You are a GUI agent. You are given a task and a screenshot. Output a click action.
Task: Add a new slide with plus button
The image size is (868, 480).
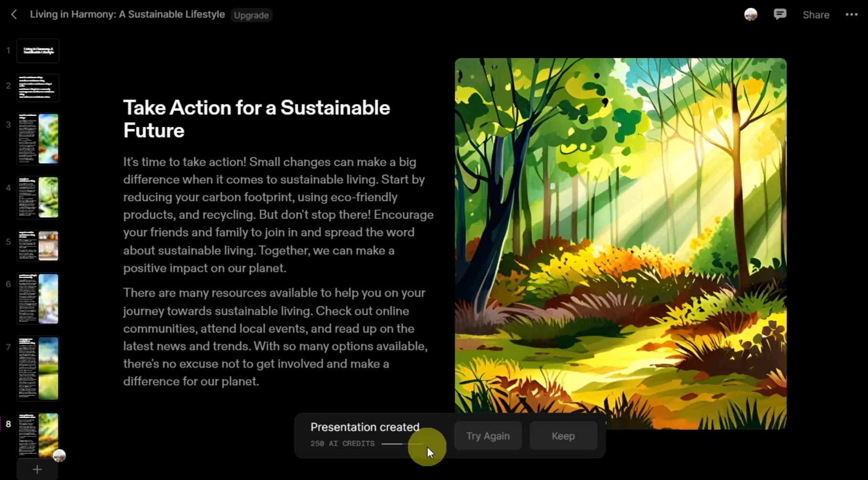tap(37, 469)
